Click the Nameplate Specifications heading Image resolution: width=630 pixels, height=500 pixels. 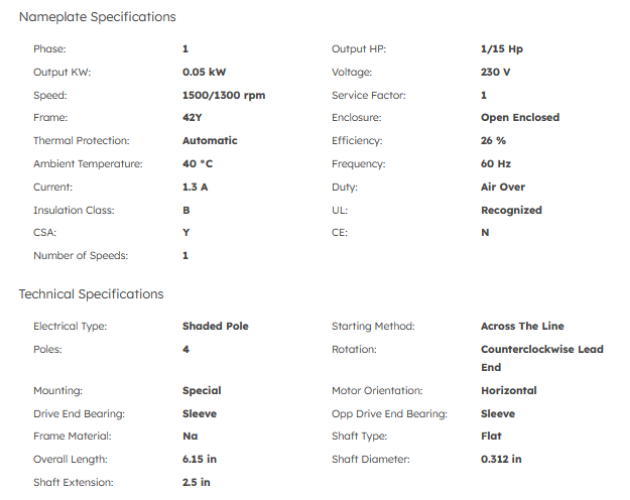97,17
